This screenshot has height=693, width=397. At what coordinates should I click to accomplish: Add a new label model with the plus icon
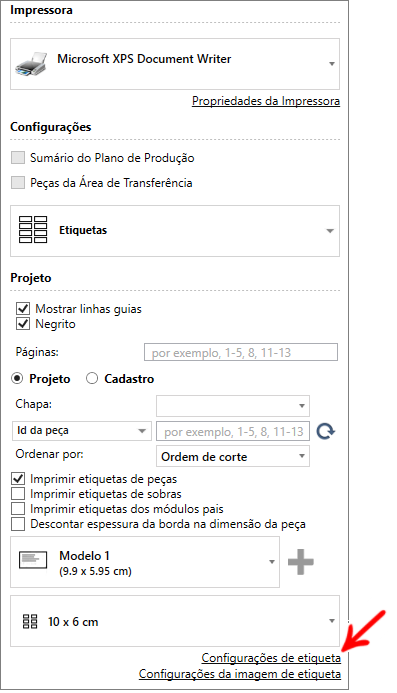pos(301,562)
